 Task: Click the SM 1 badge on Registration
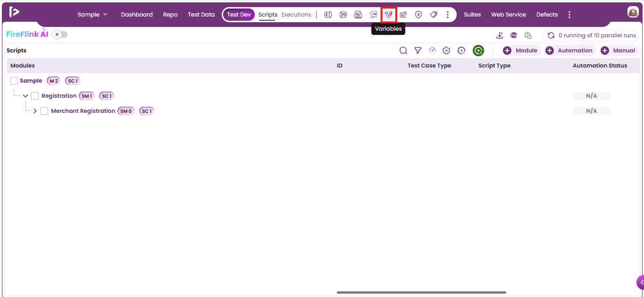click(x=86, y=96)
